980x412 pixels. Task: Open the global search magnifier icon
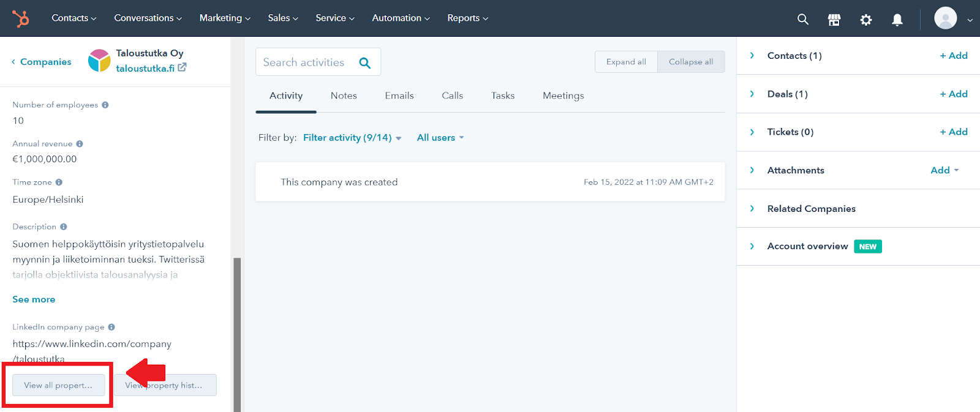(x=803, y=19)
